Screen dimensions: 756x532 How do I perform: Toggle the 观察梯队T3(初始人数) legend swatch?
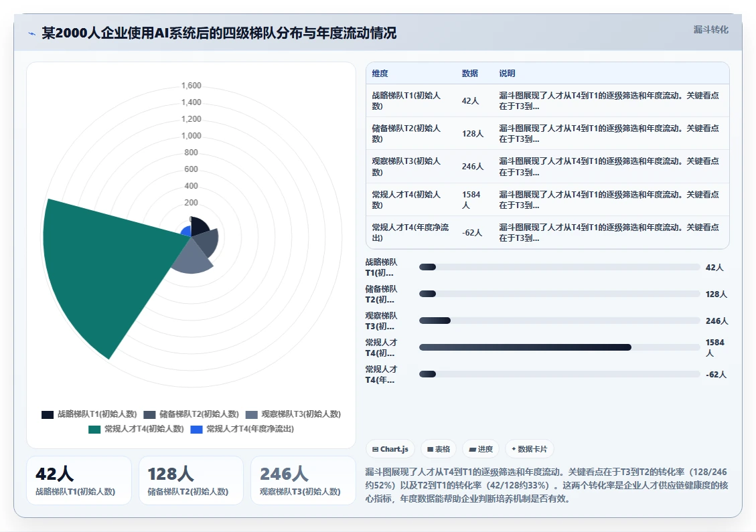coord(251,414)
